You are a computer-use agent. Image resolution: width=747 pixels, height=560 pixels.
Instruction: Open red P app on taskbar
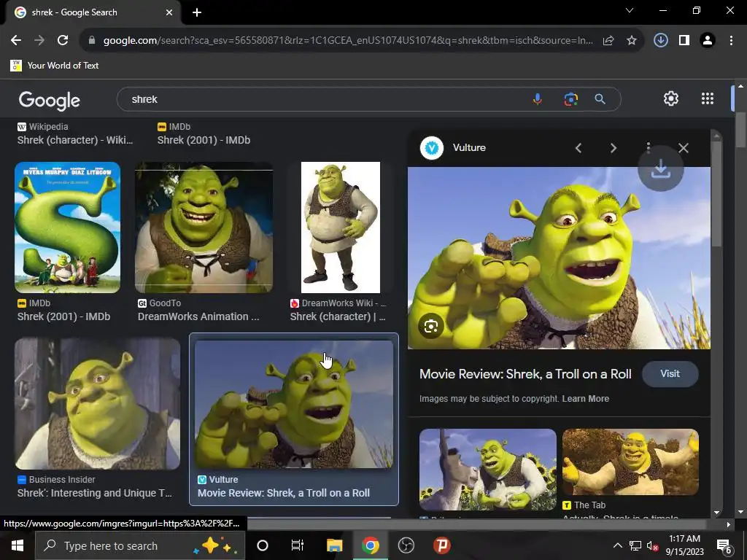pyautogui.click(x=441, y=545)
